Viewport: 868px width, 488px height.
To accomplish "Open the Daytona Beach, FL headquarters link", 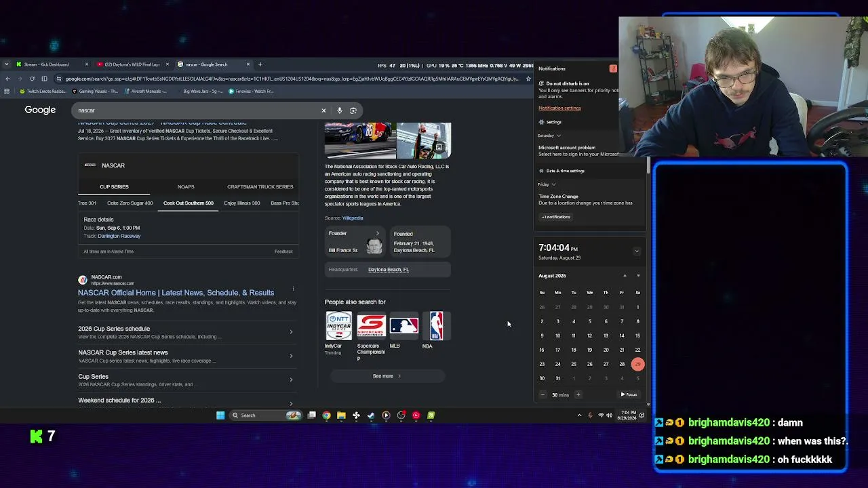I will pos(389,270).
